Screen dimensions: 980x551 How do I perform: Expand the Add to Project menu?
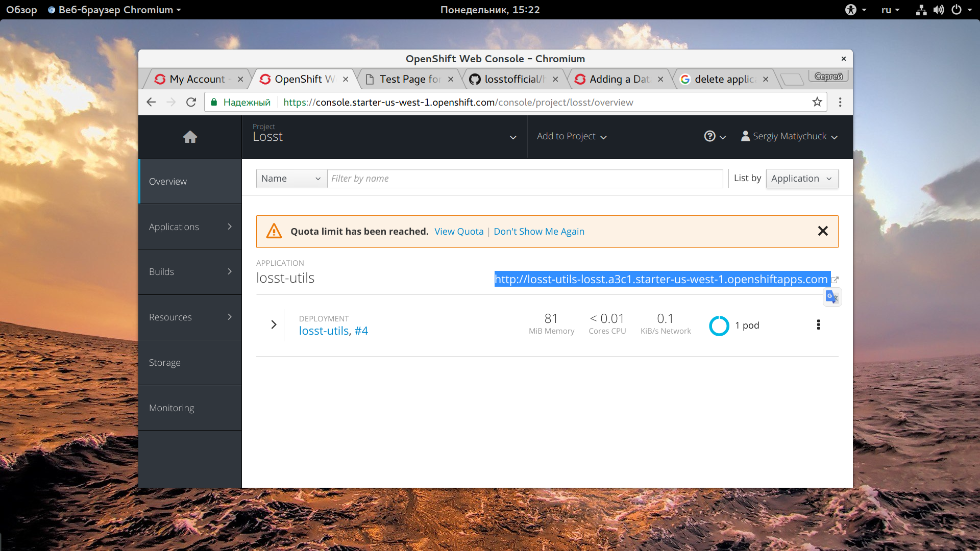point(571,136)
